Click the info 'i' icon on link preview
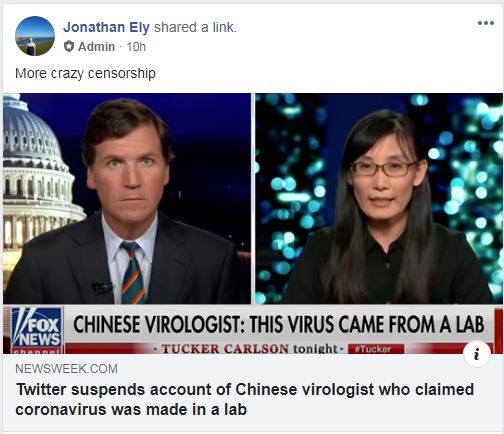The image size is (504, 434). (477, 353)
